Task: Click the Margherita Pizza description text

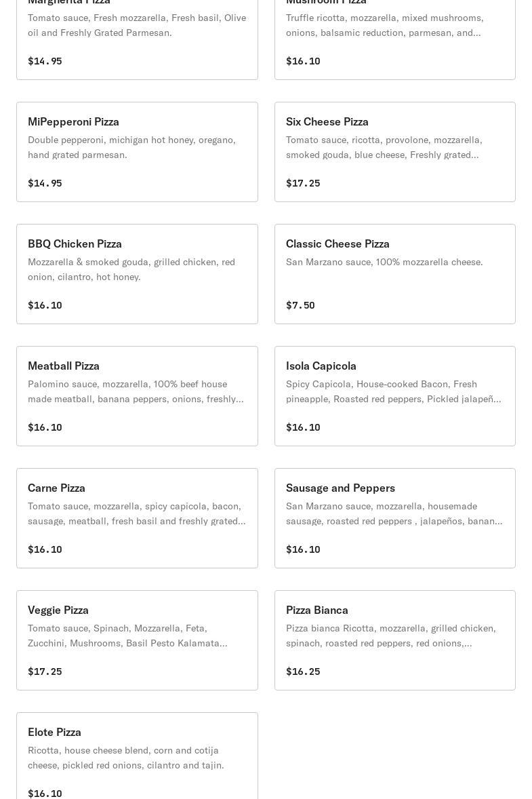Action: tap(137, 25)
